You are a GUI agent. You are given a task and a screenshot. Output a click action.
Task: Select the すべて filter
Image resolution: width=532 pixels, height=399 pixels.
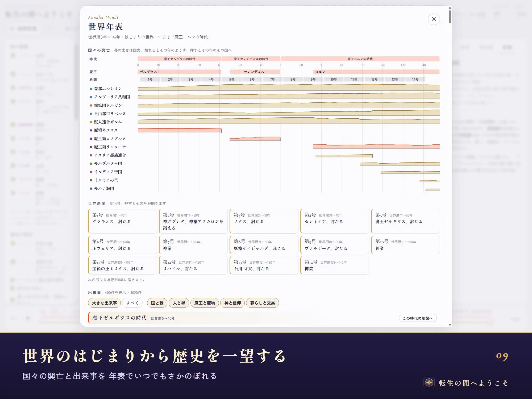(132, 303)
